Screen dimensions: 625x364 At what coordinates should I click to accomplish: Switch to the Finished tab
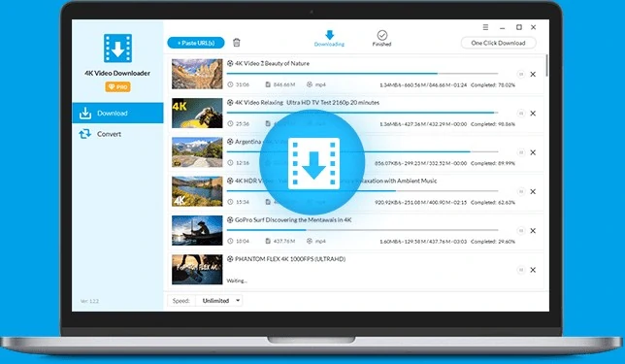click(381, 39)
